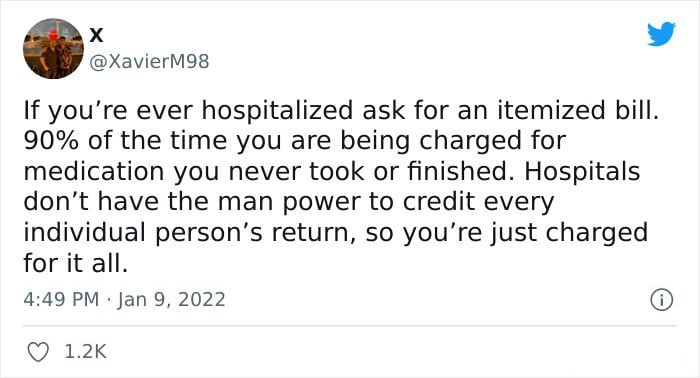Click the word 'hospitalized' in the tweet

tap(277, 111)
